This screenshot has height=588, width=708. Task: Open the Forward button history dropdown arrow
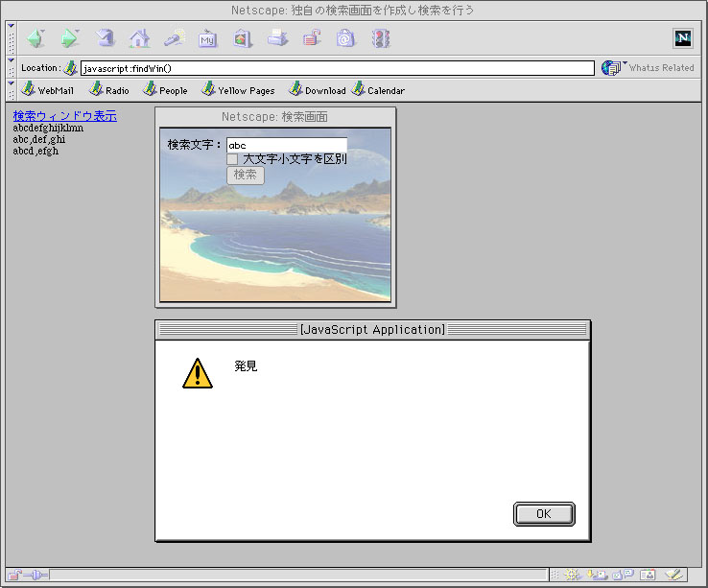click(77, 31)
